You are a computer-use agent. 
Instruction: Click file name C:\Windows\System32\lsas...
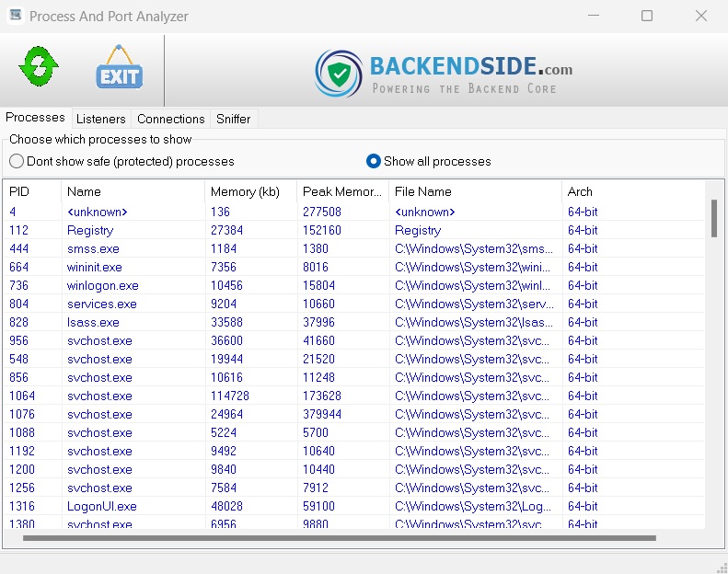pos(474,323)
